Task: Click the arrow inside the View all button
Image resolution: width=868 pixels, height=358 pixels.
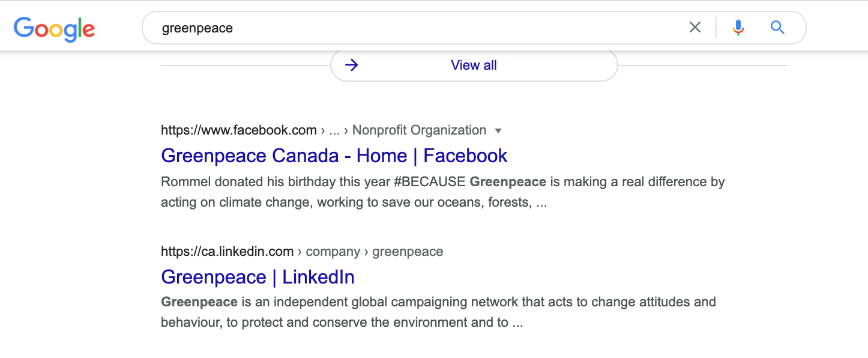Action: [x=351, y=65]
